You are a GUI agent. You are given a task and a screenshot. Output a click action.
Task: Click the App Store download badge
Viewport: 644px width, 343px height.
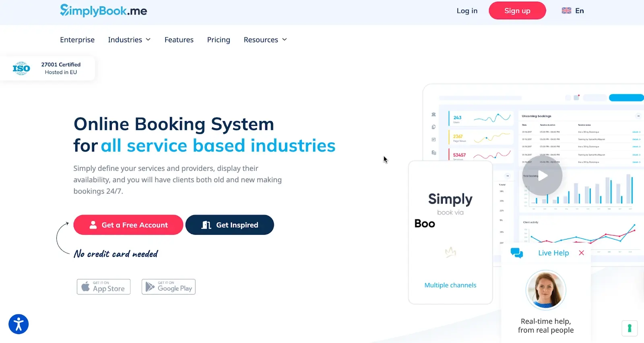point(104,287)
